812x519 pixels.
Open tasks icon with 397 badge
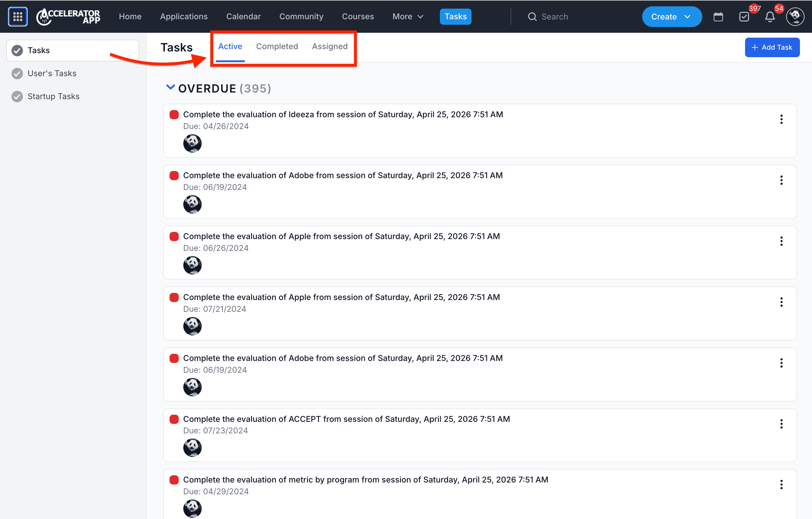click(x=744, y=17)
